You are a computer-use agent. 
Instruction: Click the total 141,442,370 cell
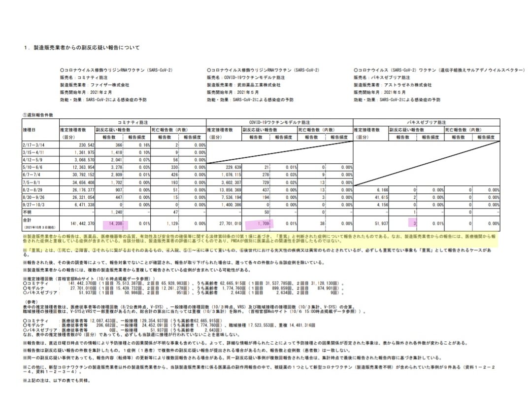pos(82,223)
